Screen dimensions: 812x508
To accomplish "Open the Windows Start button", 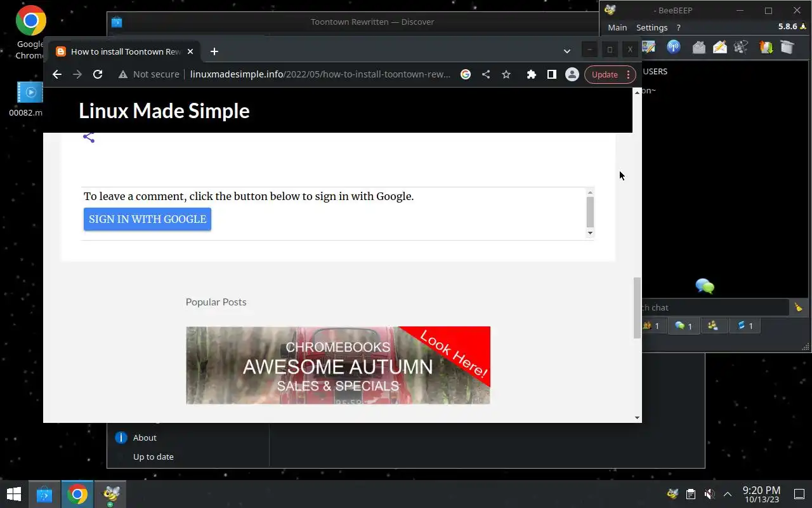I will [x=14, y=494].
